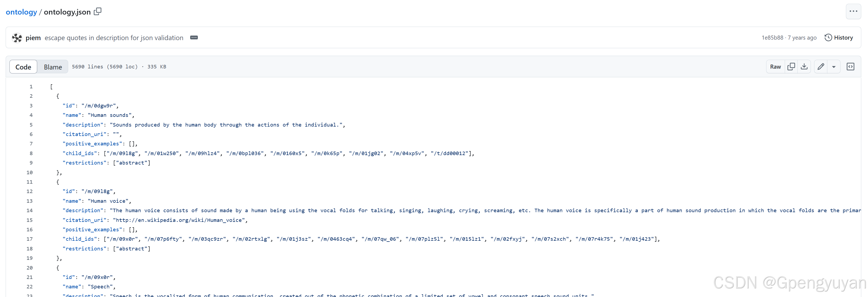Open the History clock icon

828,38
